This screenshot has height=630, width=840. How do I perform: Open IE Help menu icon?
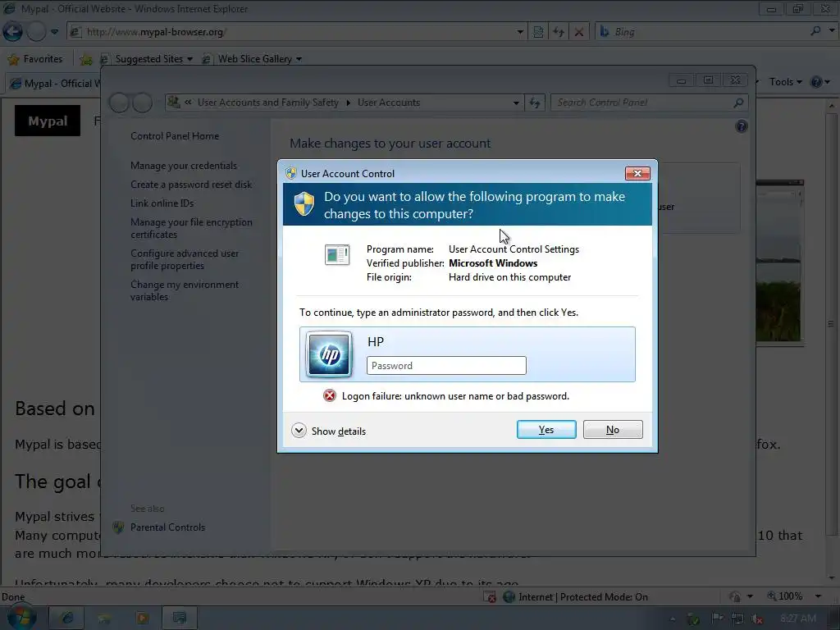(x=820, y=82)
